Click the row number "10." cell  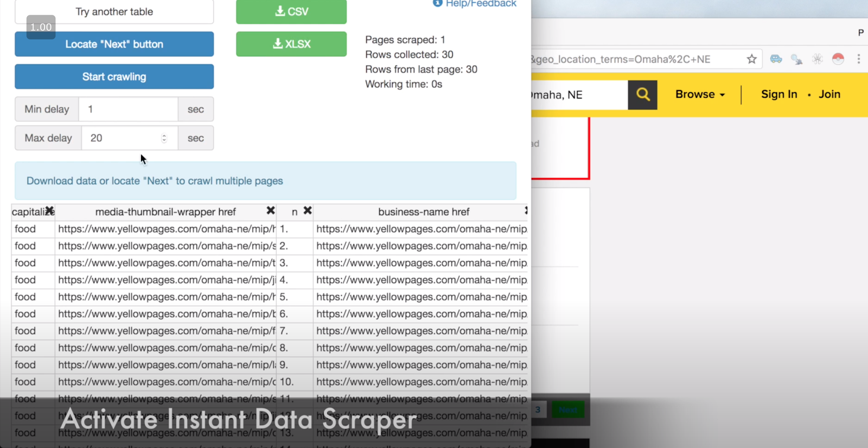point(295,382)
